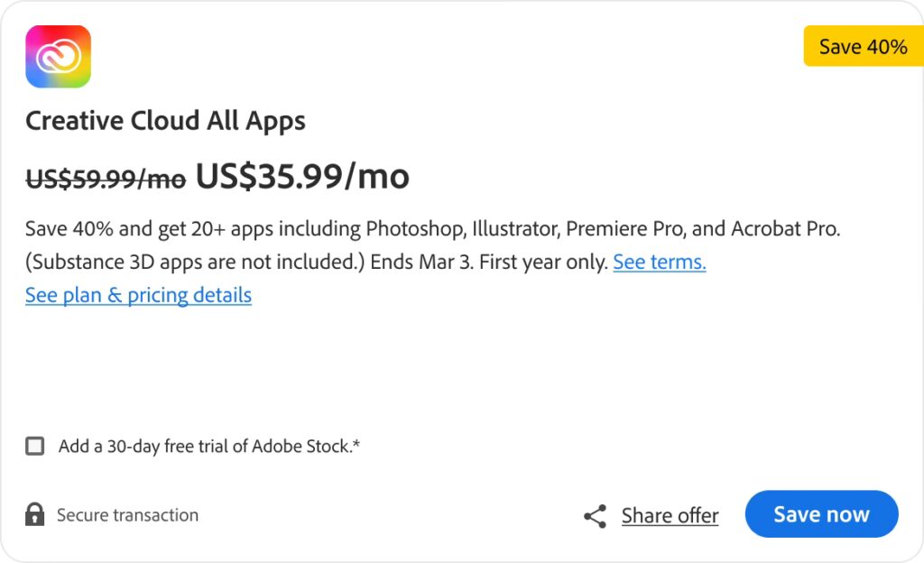The height and width of the screenshot is (563, 924).
Task: Click the Creative Cloud rainbow logo icon
Action: 58,56
